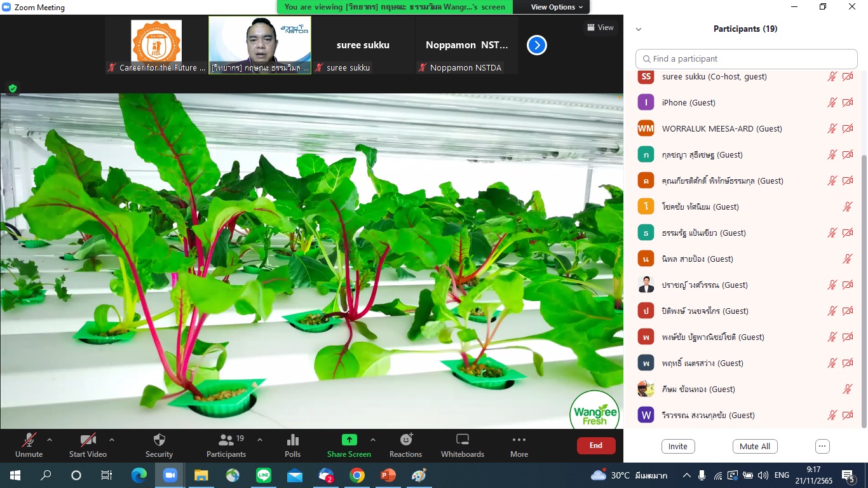Open the participants panel ellipsis menu
The image size is (868, 488).
click(822, 446)
